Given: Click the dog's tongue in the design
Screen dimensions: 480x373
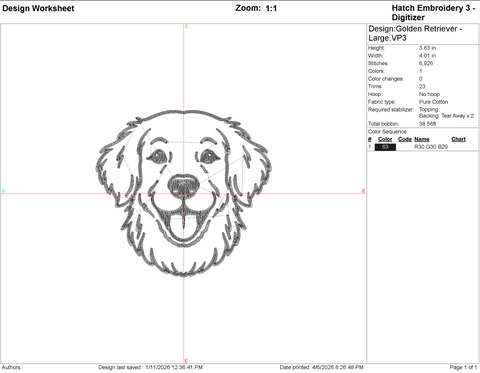Looking at the screenshot, I should 183,227.
